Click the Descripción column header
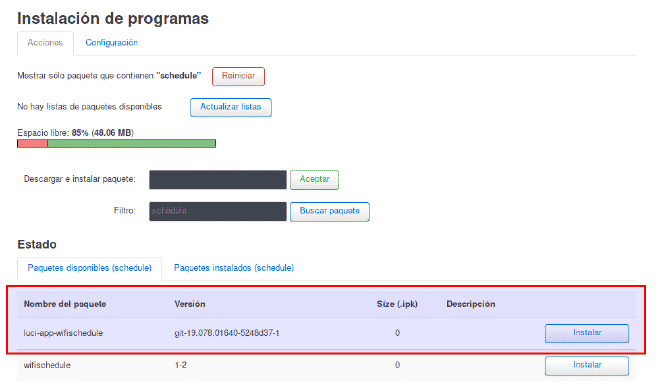Image resolution: width=660 pixels, height=388 pixels. click(471, 304)
